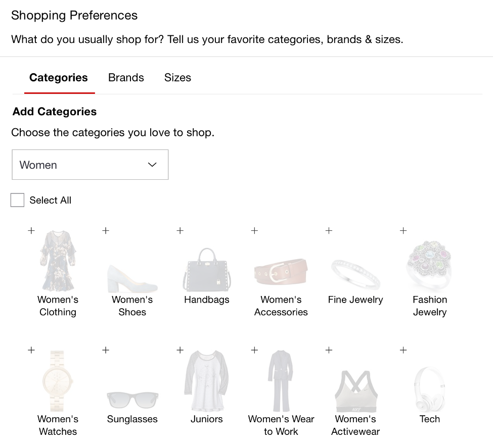Add Juniors category with plus icon
The height and width of the screenshot is (448, 494).
point(180,350)
